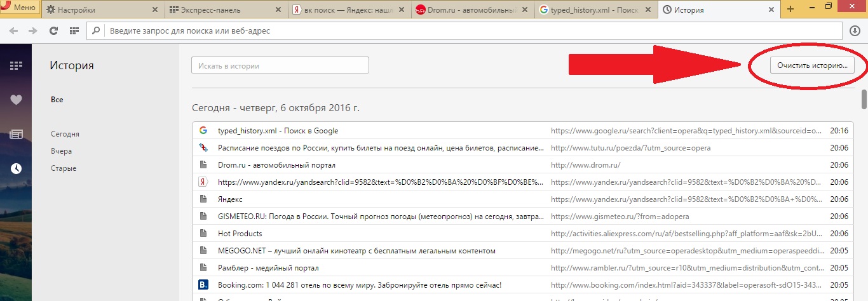Switch to the Экспресс-панель tab
Screen dimensions: 868x301
(226, 10)
